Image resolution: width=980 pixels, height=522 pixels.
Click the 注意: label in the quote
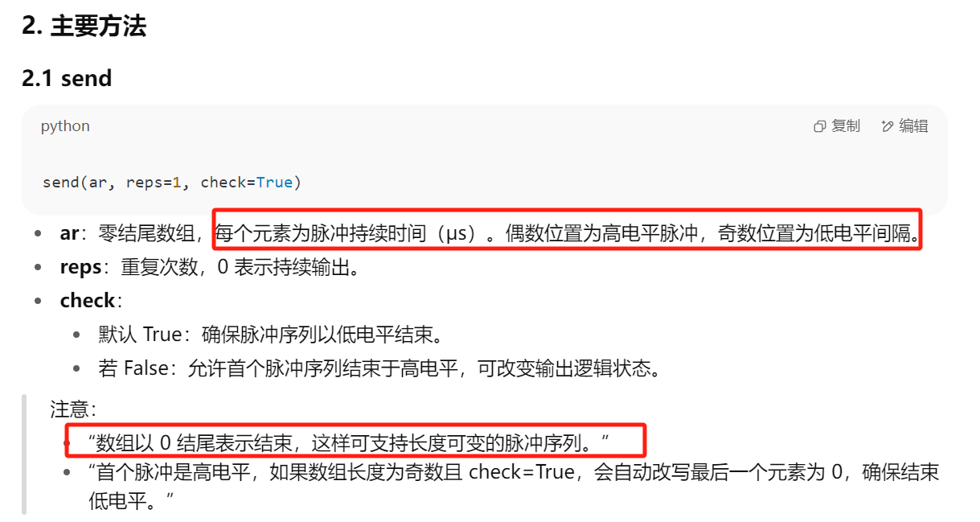[x=73, y=409]
